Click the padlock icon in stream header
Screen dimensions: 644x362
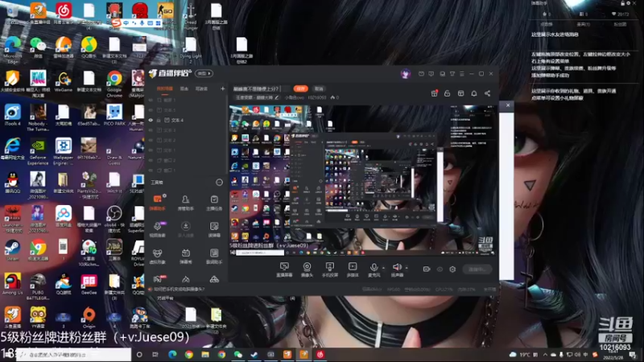[x=448, y=93]
